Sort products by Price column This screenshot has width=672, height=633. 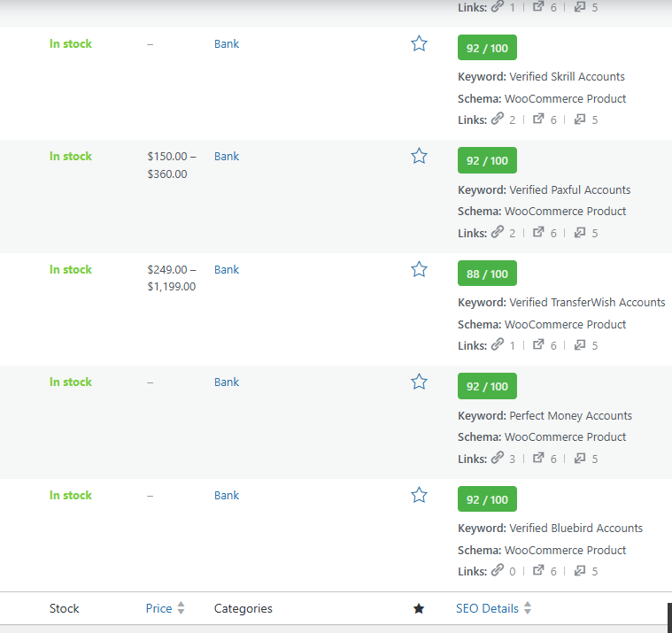[158, 608]
